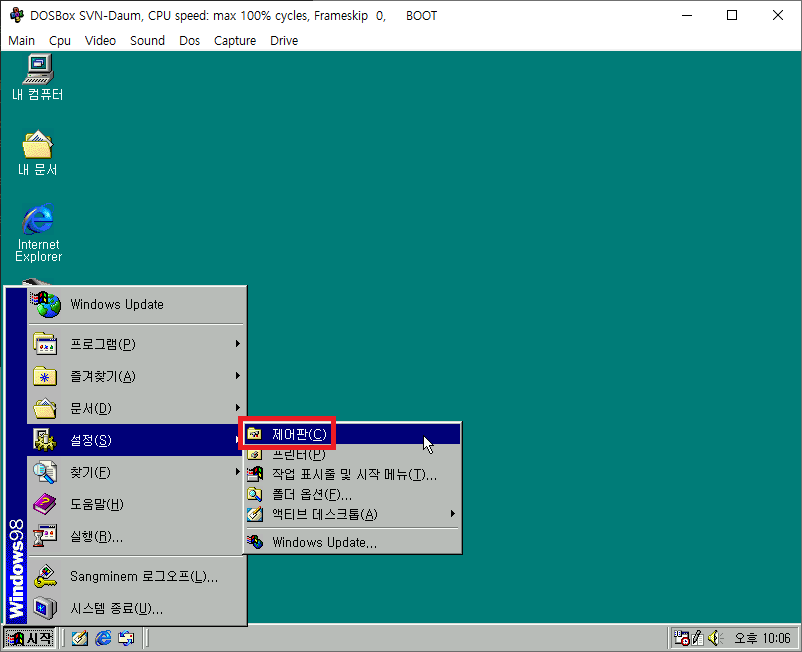The image size is (802, 652).
Task: Select 시스템 종료(U)... entry
Action: click(x=137, y=608)
